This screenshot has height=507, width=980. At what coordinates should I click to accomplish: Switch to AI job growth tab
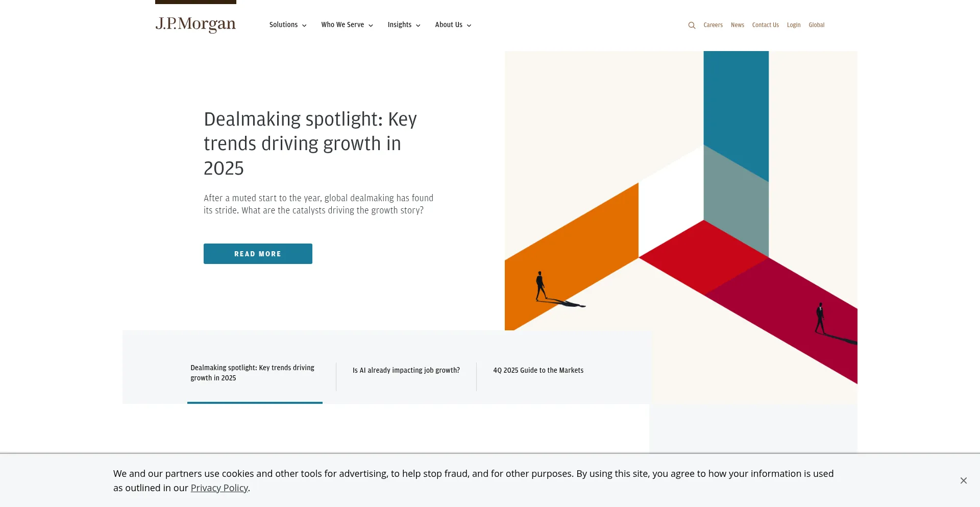[x=406, y=370]
